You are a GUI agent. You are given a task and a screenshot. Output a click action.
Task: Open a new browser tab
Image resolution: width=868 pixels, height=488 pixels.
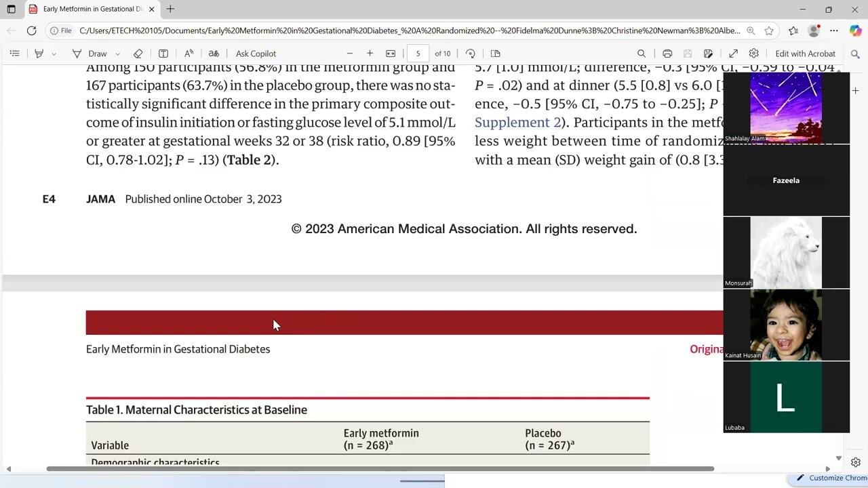pos(170,9)
